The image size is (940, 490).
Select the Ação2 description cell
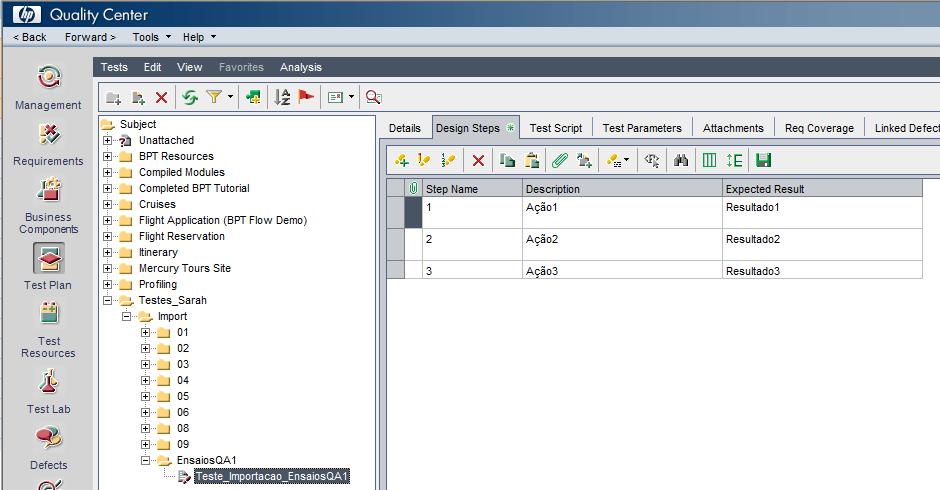[622, 244]
